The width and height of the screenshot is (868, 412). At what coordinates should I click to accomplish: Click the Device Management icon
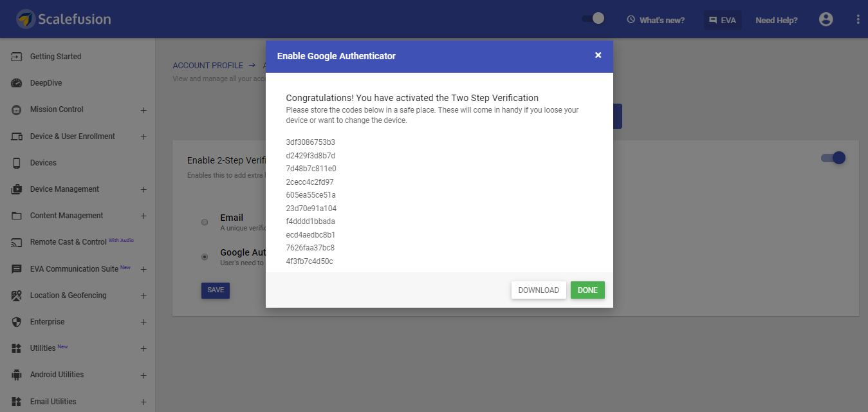[17, 189]
